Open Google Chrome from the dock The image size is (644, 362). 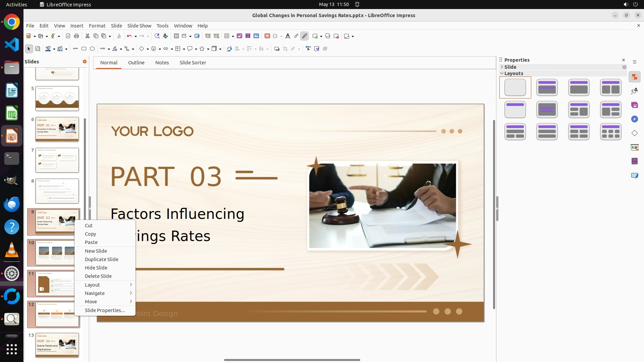pos(12,22)
